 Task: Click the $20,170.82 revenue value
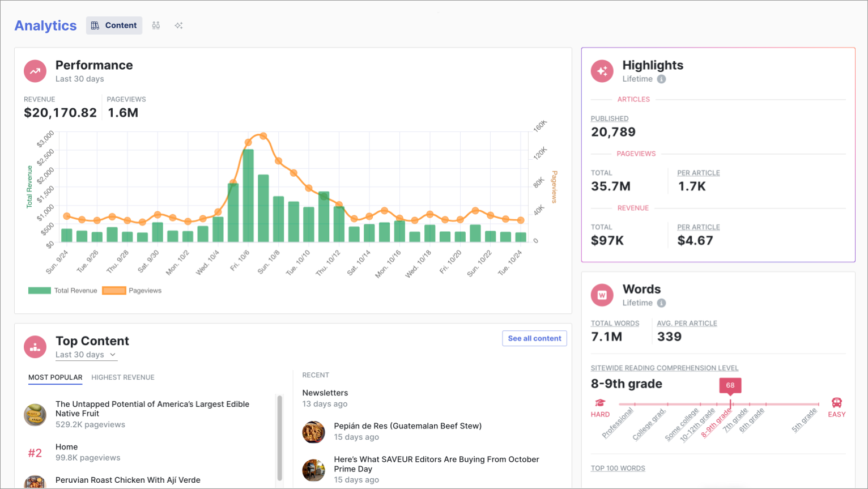(61, 113)
